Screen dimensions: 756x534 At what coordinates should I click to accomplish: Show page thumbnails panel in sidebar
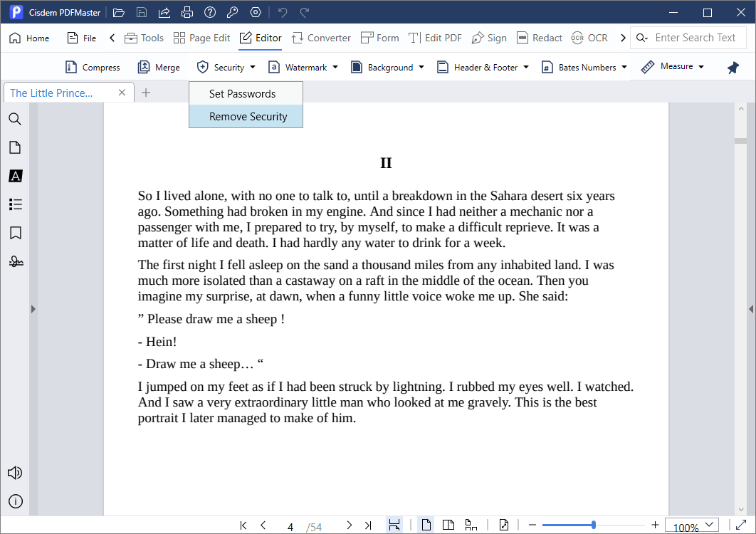coord(16,147)
